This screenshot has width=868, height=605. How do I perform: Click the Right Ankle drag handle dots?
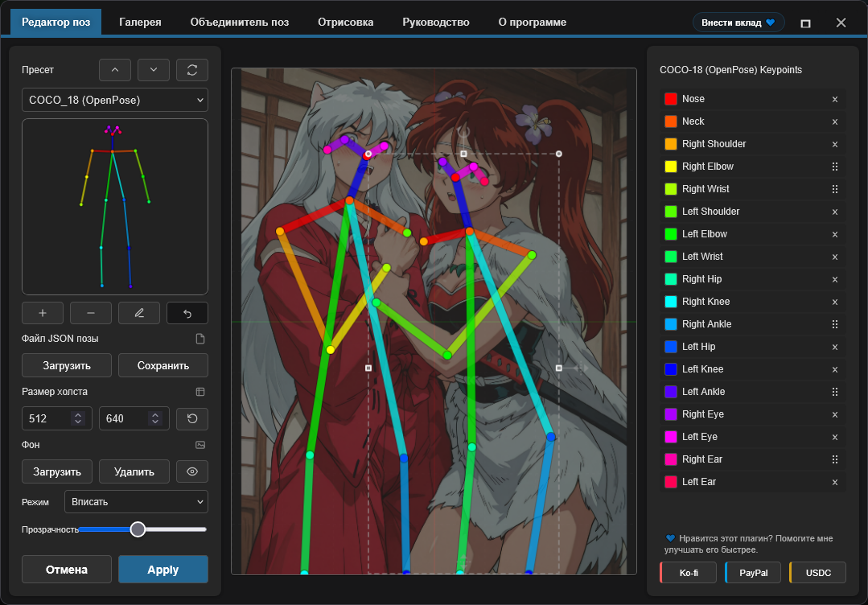pyautogui.click(x=835, y=324)
